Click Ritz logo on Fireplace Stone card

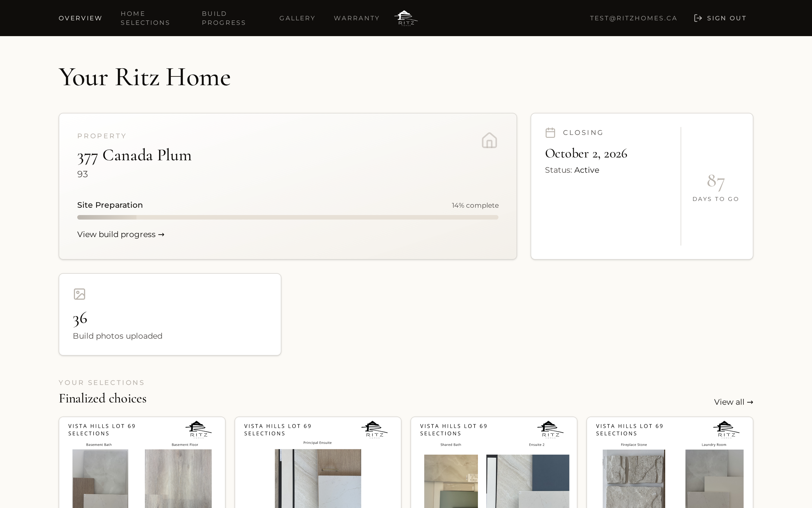(x=726, y=429)
